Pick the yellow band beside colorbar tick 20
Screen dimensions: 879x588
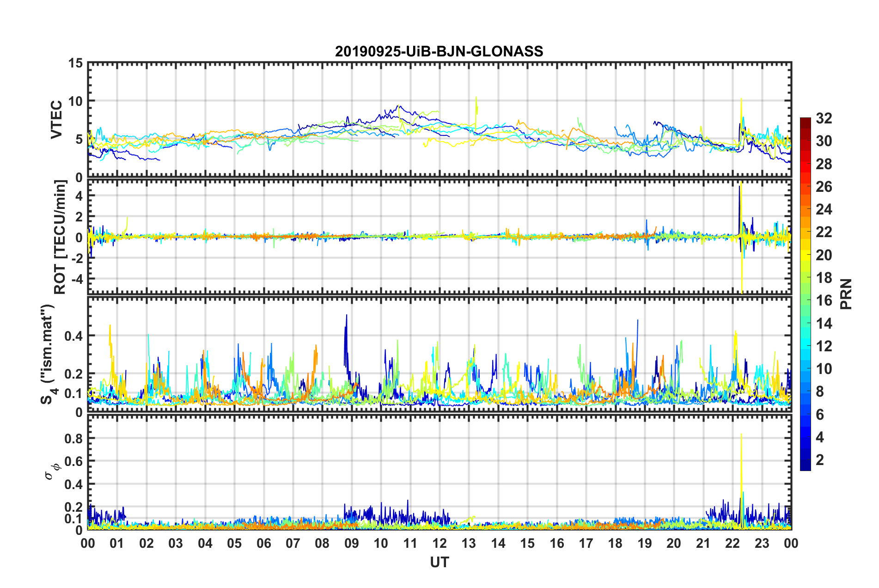pyautogui.click(x=806, y=255)
